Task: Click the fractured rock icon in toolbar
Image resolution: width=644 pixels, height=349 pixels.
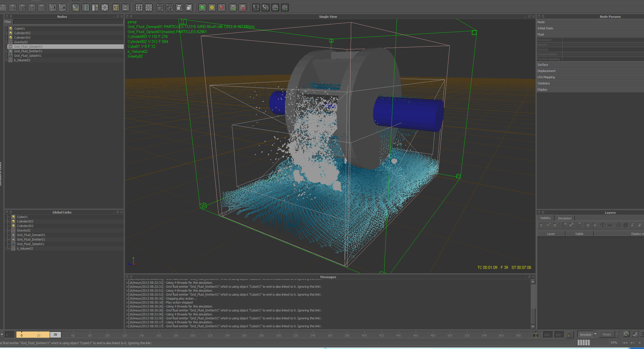Action: tap(116, 8)
